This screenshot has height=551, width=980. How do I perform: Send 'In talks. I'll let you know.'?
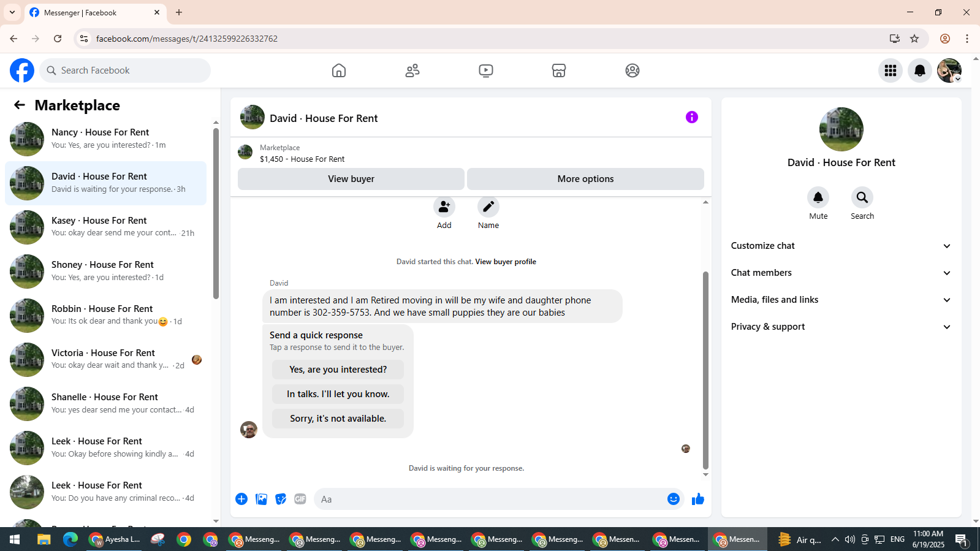(x=338, y=394)
